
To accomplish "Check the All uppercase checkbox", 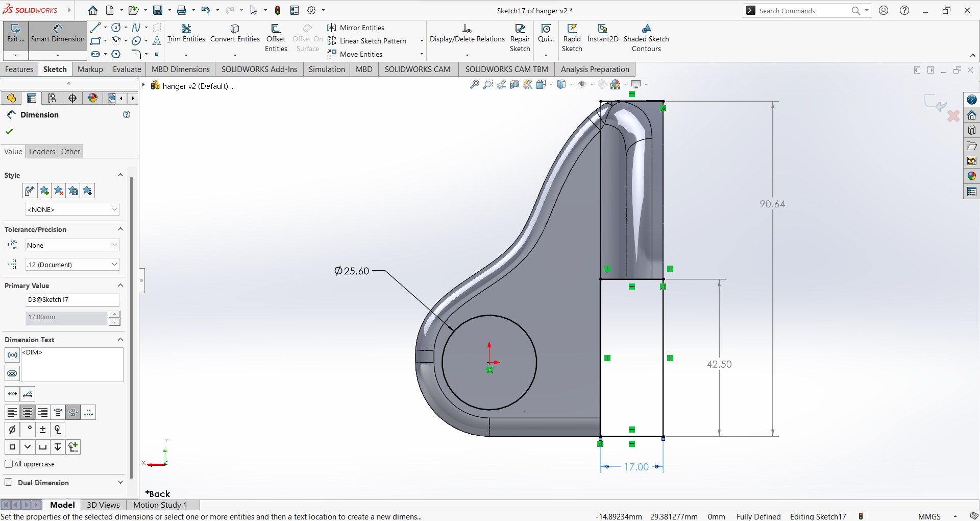I will (x=9, y=464).
